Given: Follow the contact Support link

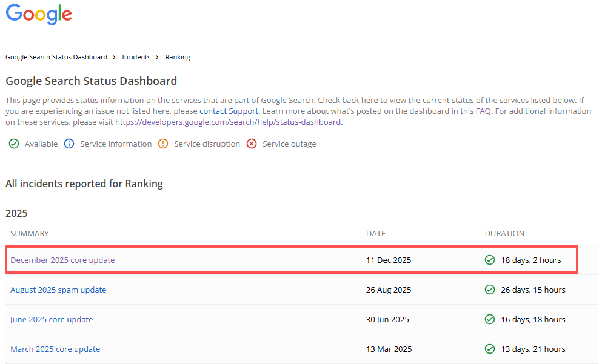Looking at the screenshot, I should 229,111.
